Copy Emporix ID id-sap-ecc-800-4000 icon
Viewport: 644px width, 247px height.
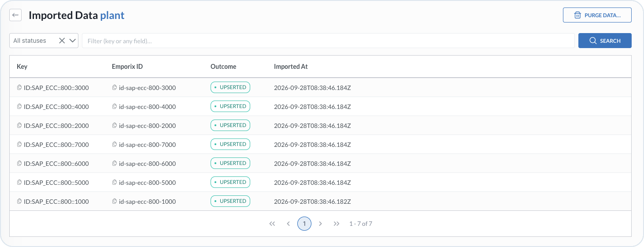(x=115, y=107)
